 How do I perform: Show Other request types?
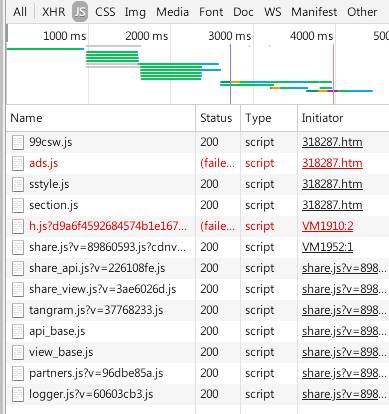pyautogui.click(x=362, y=12)
